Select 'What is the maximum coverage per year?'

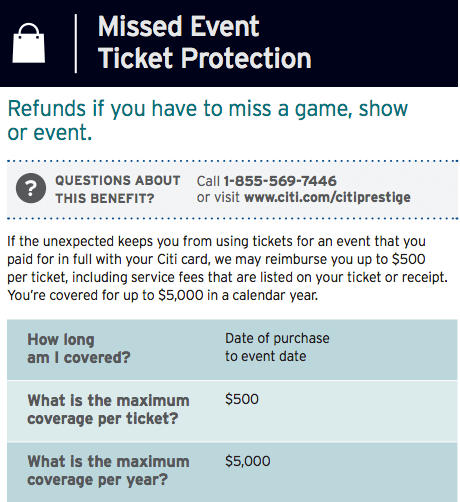pos(108,471)
